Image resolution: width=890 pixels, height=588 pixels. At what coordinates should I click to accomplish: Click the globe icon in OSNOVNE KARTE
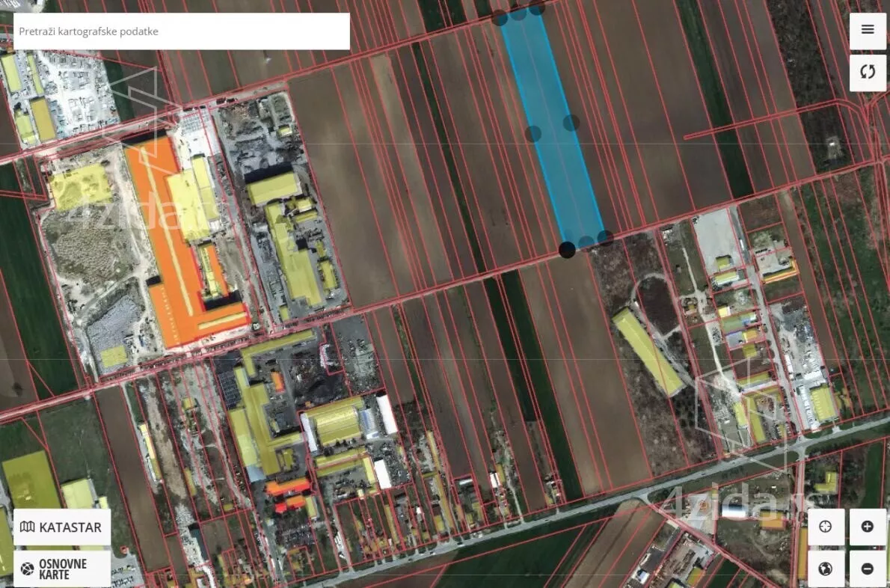pos(27,569)
